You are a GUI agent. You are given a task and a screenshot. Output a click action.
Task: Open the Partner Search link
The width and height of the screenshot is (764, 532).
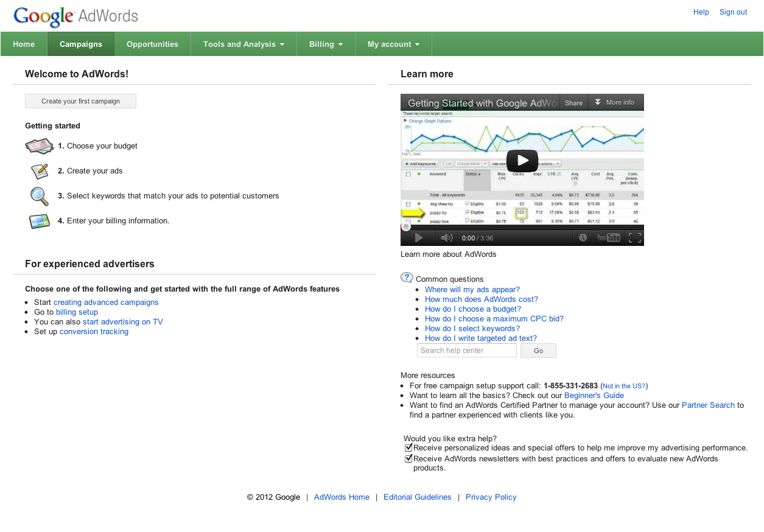point(708,405)
